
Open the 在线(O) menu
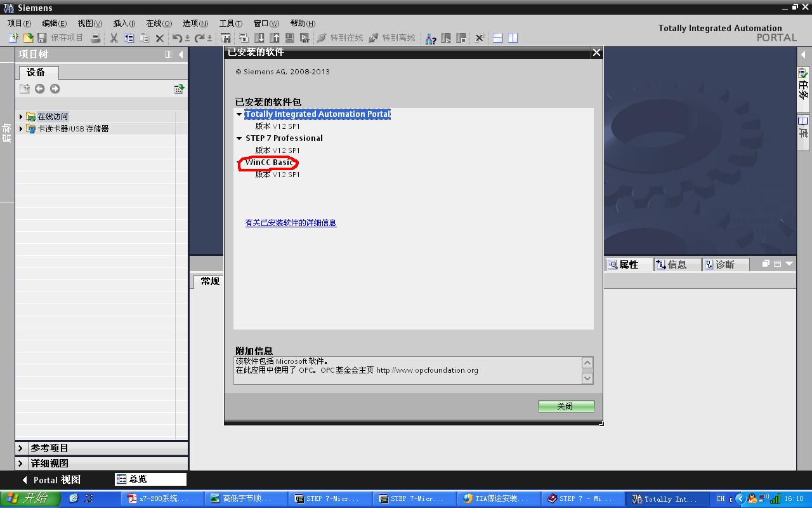tap(159, 23)
